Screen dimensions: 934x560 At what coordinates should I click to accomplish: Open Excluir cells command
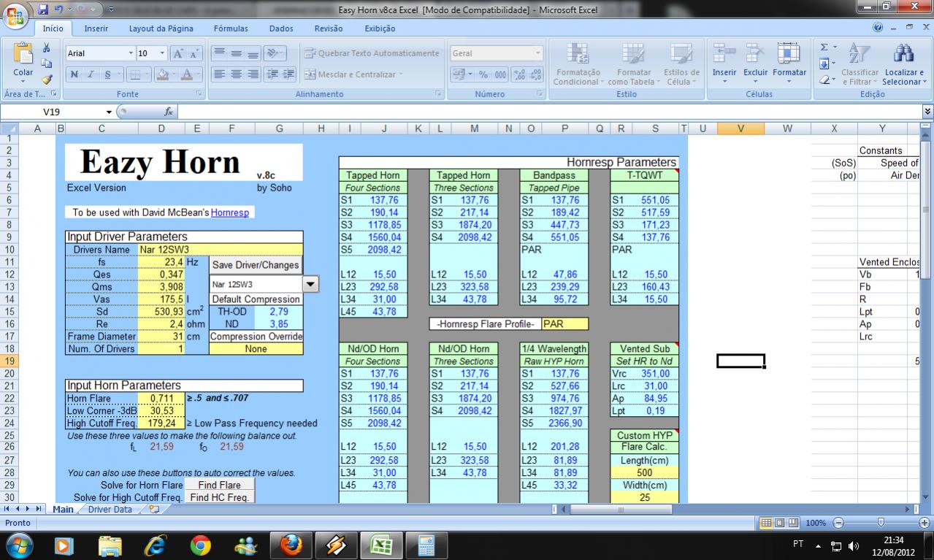pos(755,62)
